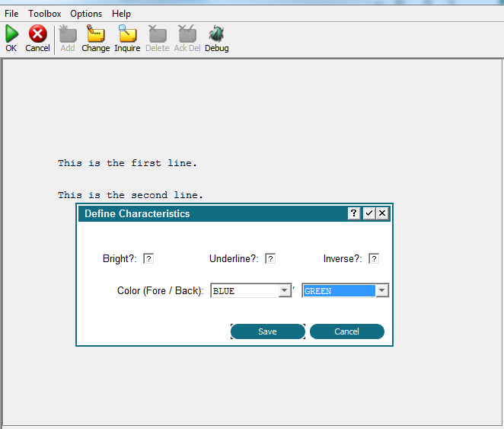Close the Define Characteristics dialog
This screenshot has width=504, height=429.
(382, 213)
